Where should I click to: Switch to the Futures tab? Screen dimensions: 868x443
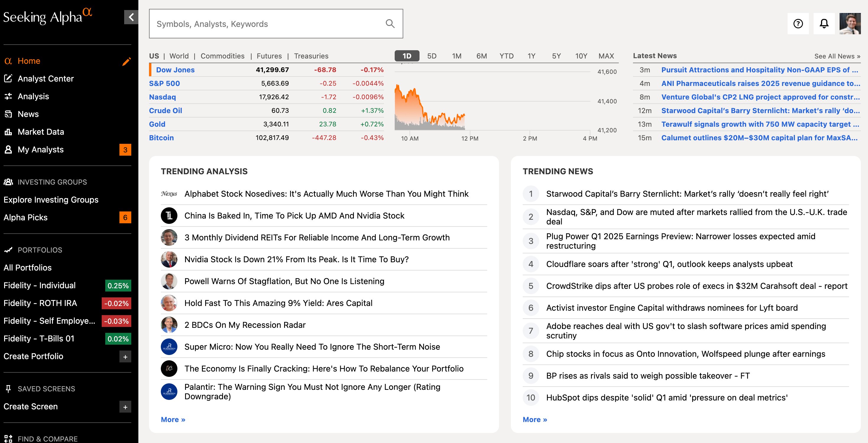pyautogui.click(x=269, y=56)
